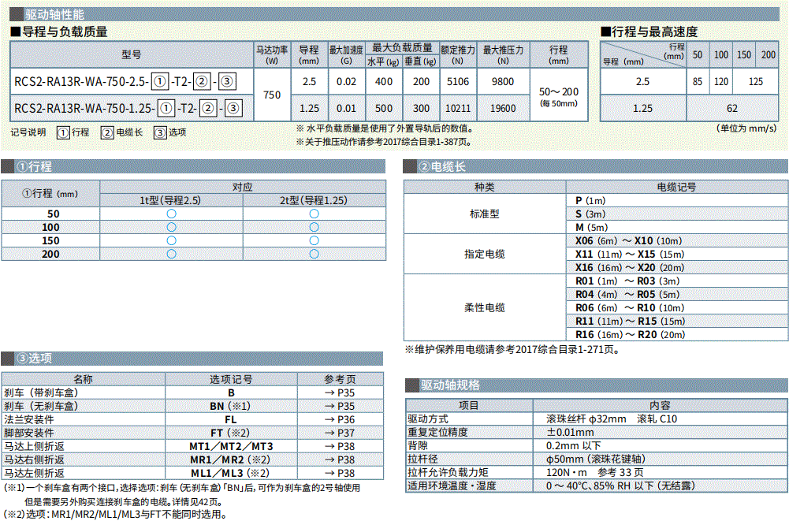Click the horizontal load value 400
This screenshot has width=789, height=532.
383,81
